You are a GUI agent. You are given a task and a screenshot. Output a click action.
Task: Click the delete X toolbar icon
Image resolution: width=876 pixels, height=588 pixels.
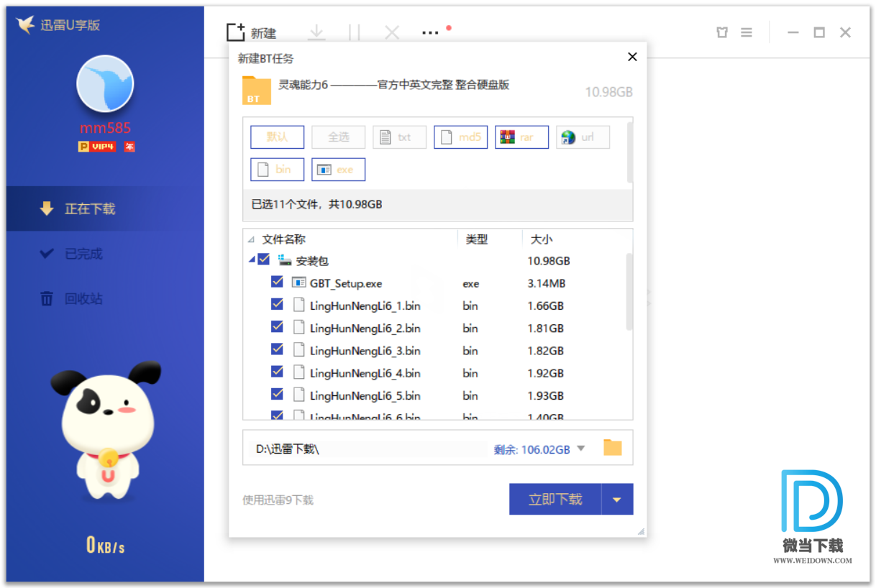coord(392,32)
